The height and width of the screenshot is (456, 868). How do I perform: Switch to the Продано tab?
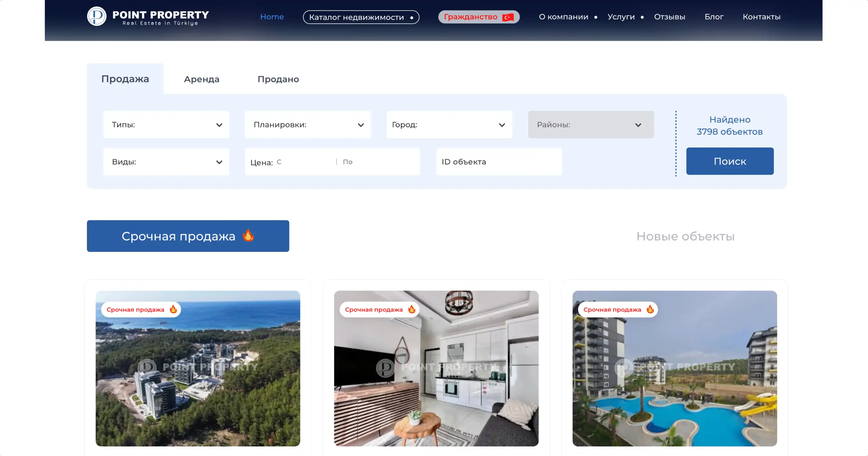pos(278,79)
